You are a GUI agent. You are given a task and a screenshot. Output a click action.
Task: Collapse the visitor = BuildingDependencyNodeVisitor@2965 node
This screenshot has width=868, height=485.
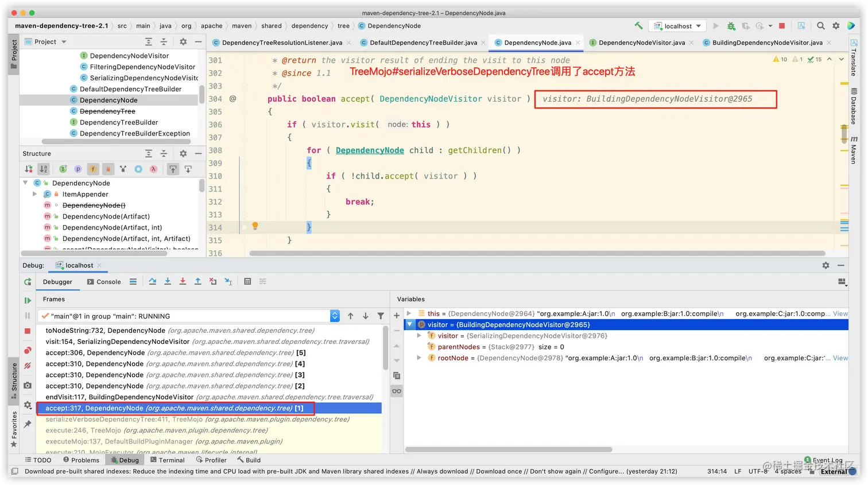tap(409, 324)
